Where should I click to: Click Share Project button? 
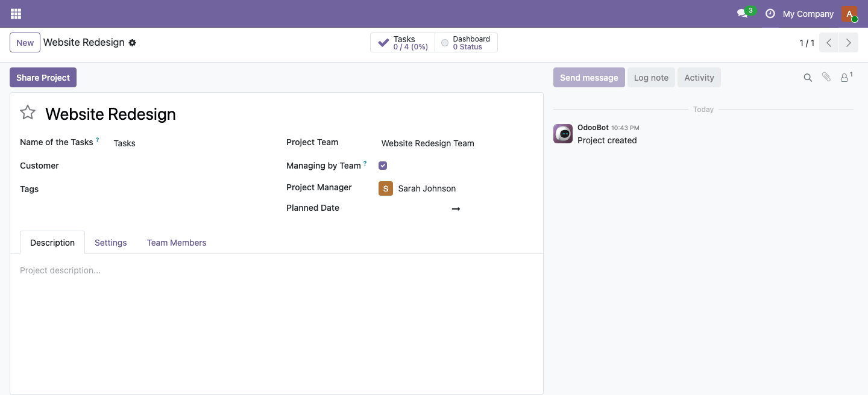pyautogui.click(x=43, y=78)
